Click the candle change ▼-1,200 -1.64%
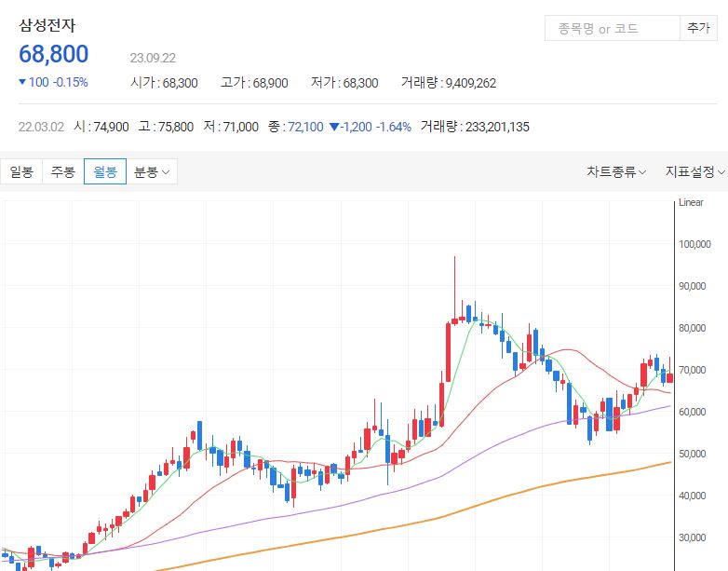Screen dimensions: 728x571 point(370,127)
